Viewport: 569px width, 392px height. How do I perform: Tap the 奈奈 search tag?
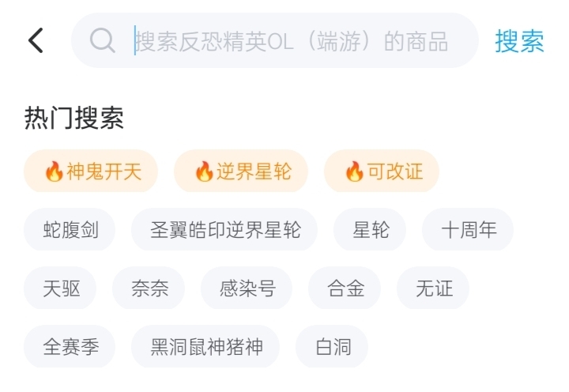click(x=149, y=288)
